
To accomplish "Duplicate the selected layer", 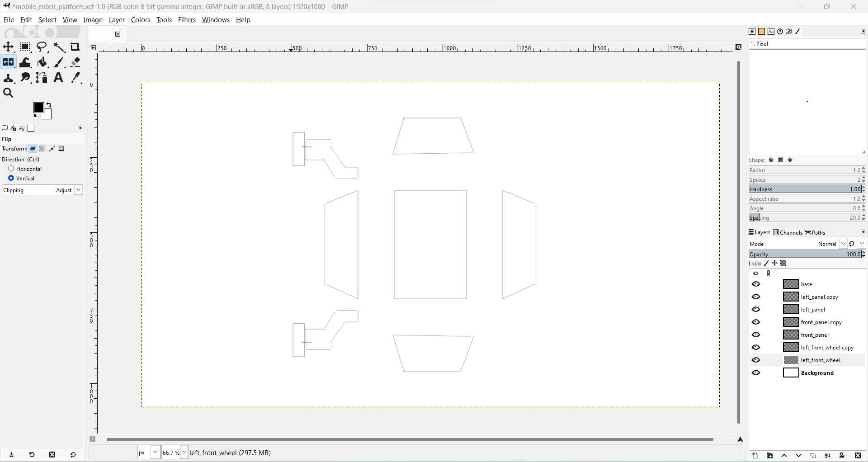I will (813, 456).
